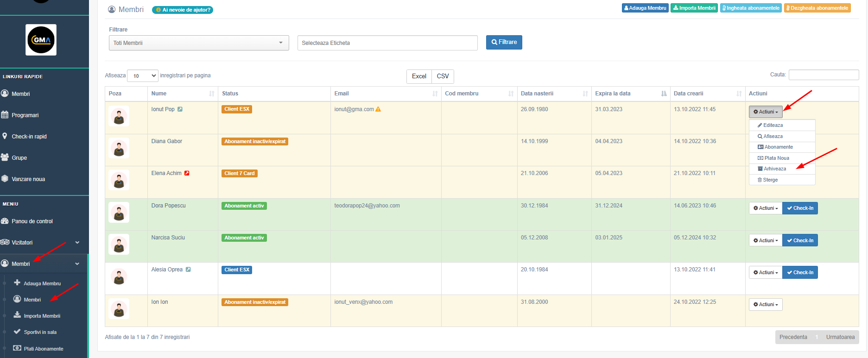Image resolution: width=868 pixels, height=358 pixels.
Task: Sort by Data nasterii column arrows
Action: tap(585, 94)
